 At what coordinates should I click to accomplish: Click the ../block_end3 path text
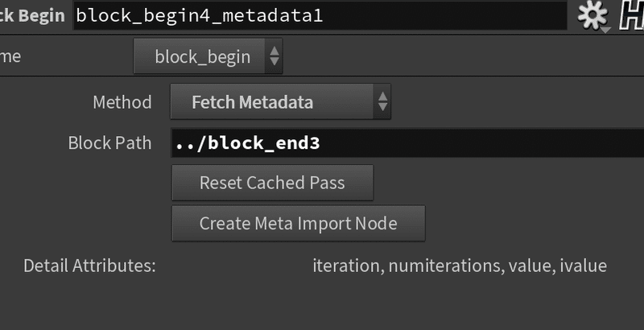tap(247, 144)
